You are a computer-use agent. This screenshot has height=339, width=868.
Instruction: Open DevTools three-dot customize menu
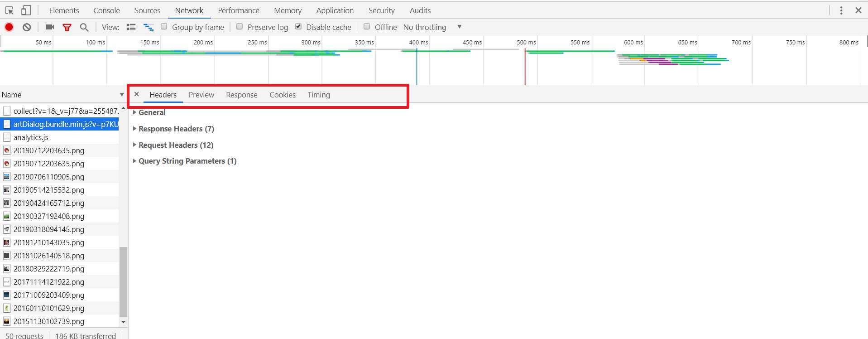click(x=841, y=10)
